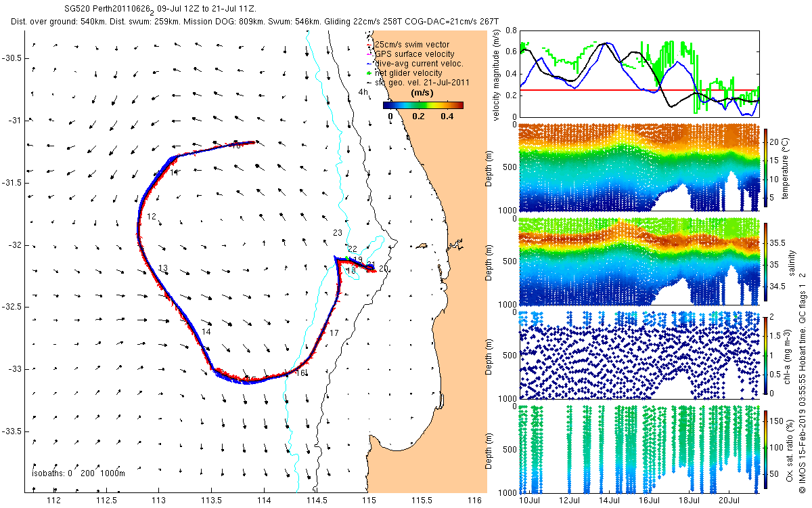Screen dimensions: 812x508
Task: Click the 10Jul date tick label
Action: point(530,501)
